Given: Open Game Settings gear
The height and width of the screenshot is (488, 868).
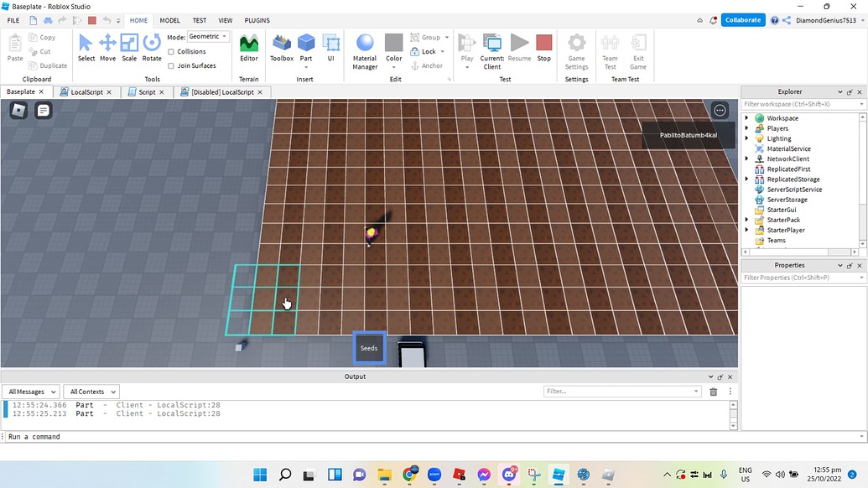Looking at the screenshot, I should tap(576, 51).
